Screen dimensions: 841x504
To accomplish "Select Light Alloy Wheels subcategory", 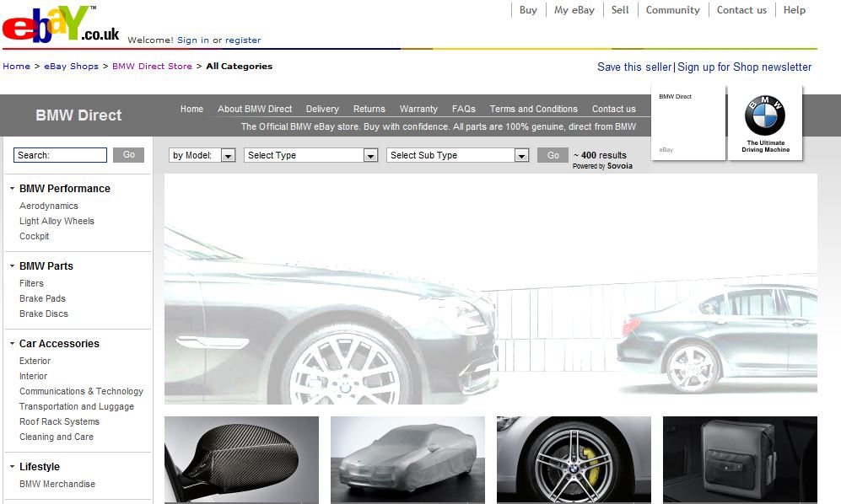I will pos(57,221).
